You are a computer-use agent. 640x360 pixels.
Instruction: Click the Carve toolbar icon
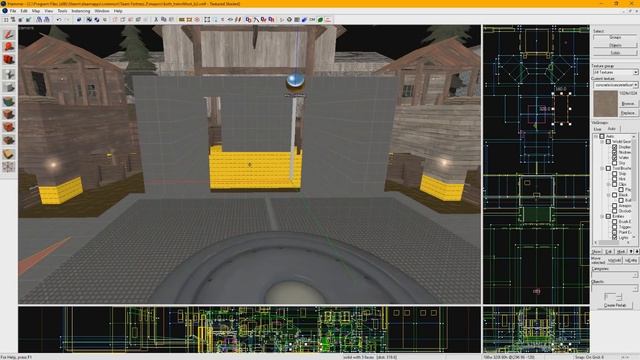coord(79,20)
